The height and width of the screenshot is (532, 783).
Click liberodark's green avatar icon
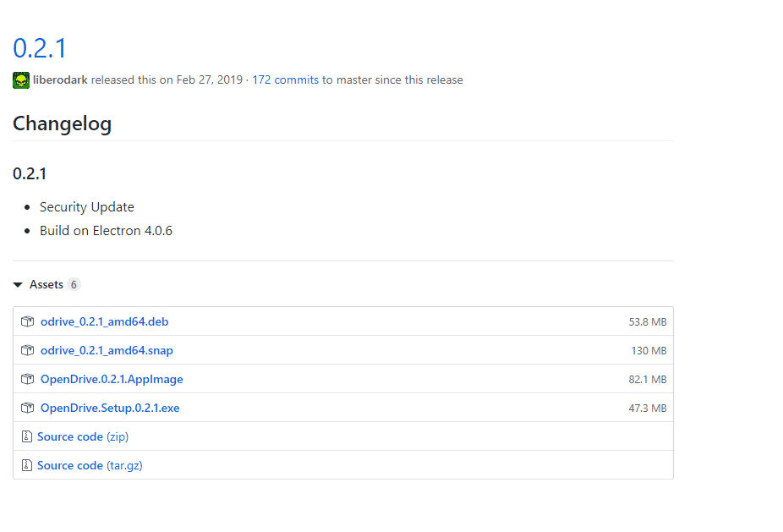(x=21, y=80)
